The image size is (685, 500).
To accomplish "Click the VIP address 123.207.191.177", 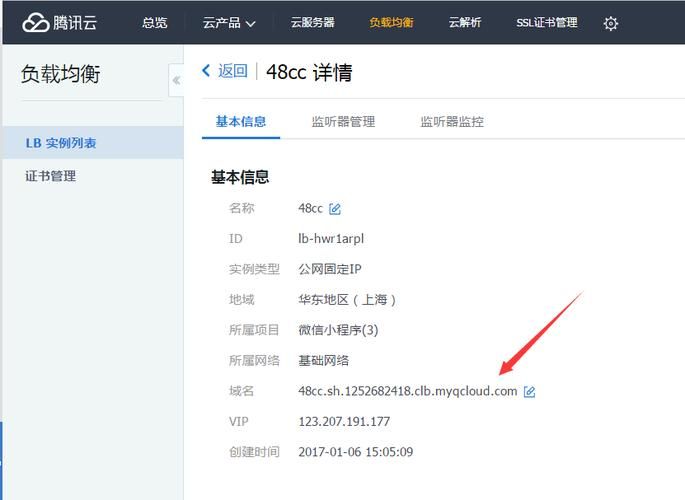I will (344, 421).
